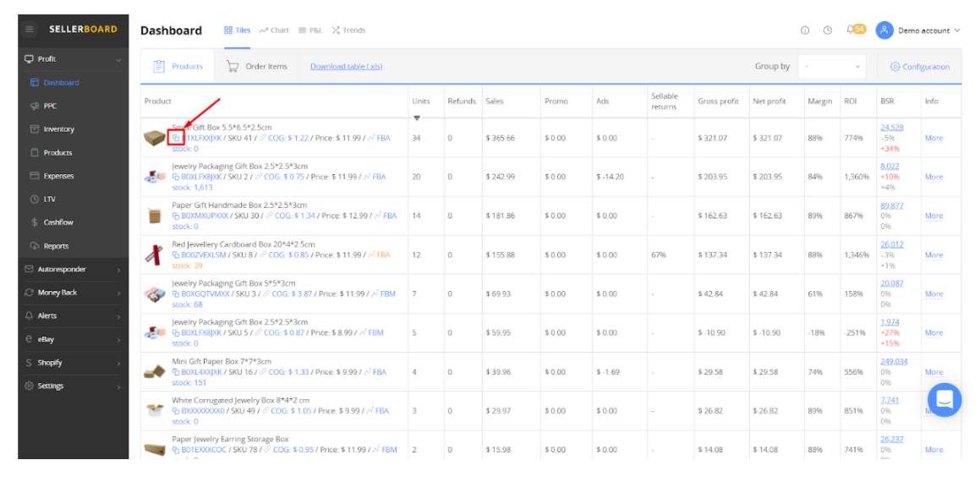Copy ASIN icon next to B0XMXUPXXX
The height and width of the screenshot is (482, 980).
point(176,216)
